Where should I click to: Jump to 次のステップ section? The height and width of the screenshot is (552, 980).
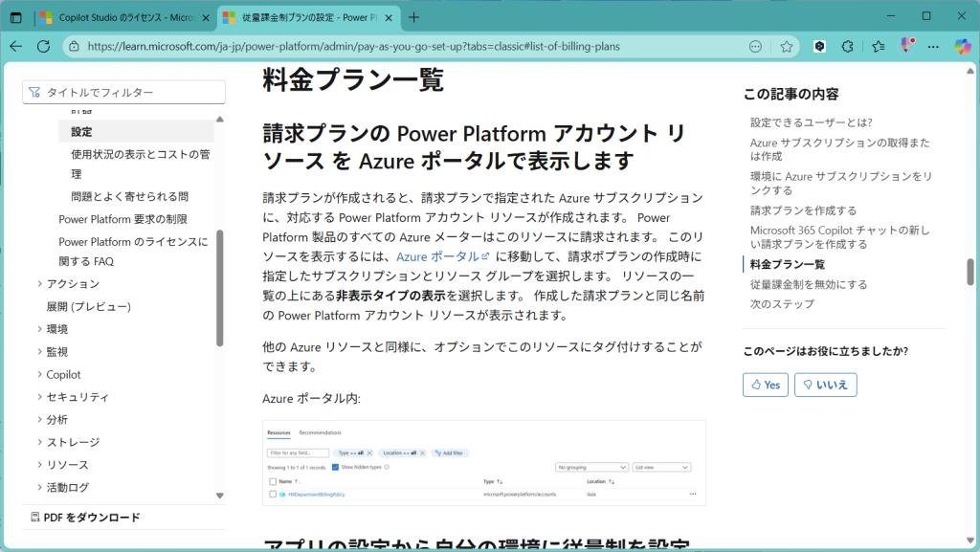coord(783,304)
